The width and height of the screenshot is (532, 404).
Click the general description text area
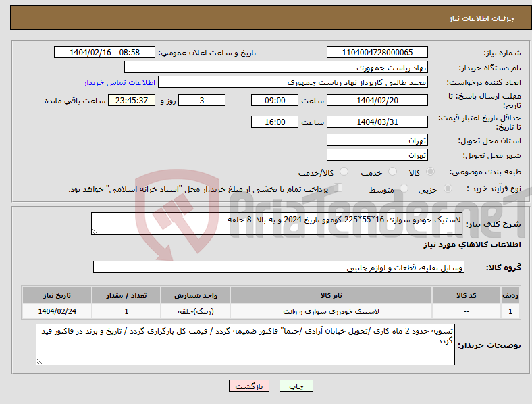pos(277,224)
